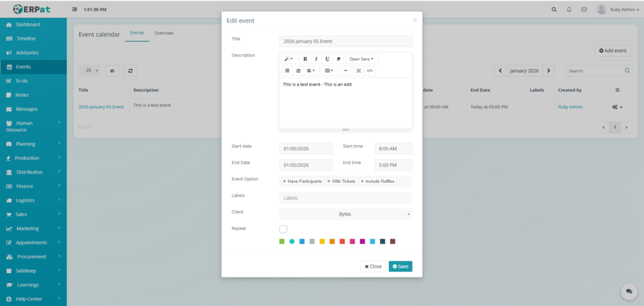Open the table insert dropdown
This screenshot has width=644, height=306.
(x=330, y=70)
